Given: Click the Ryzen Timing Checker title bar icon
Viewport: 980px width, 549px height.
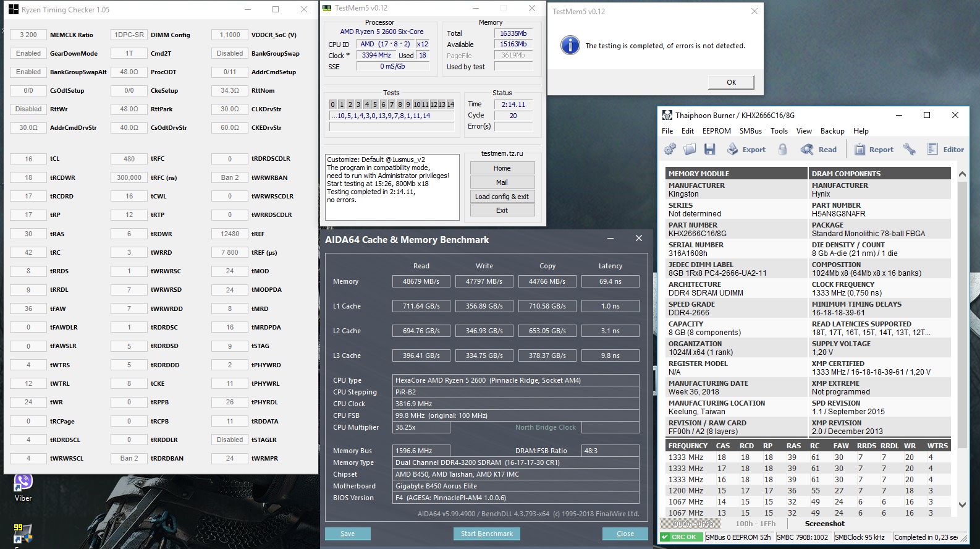Looking at the screenshot, I should pyautogui.click(x=13, y=9).
